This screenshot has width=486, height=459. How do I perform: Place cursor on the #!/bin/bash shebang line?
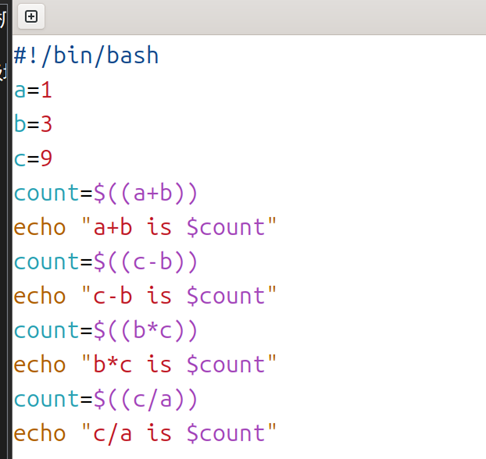click(86, 55)
